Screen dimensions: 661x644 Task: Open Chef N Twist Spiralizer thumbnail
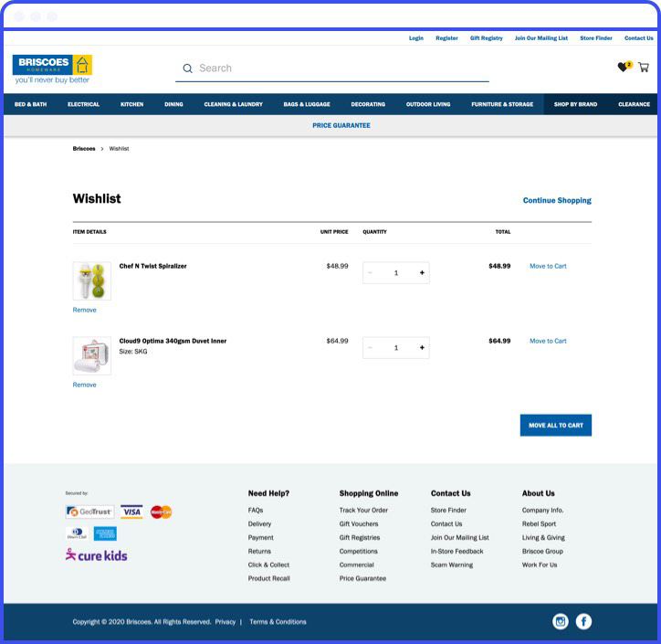tap(92, 280)
